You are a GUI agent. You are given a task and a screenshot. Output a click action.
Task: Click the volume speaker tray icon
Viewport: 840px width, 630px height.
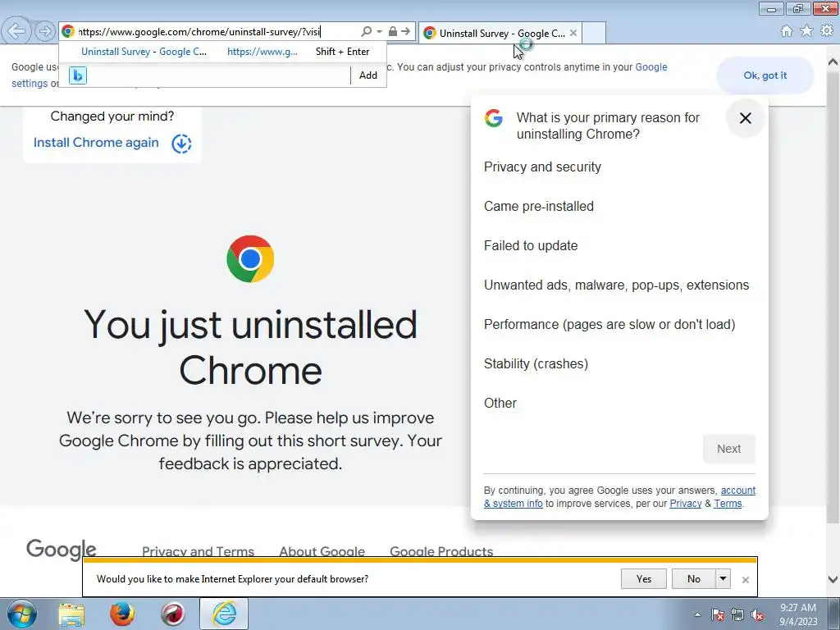tap(757, 615)
